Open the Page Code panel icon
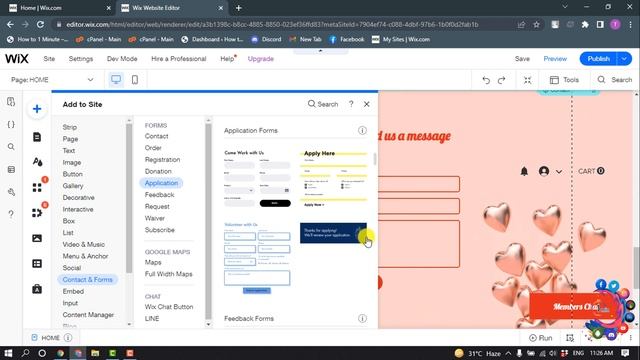The height and width of the screenshot is (360, 640). [11, 102]
